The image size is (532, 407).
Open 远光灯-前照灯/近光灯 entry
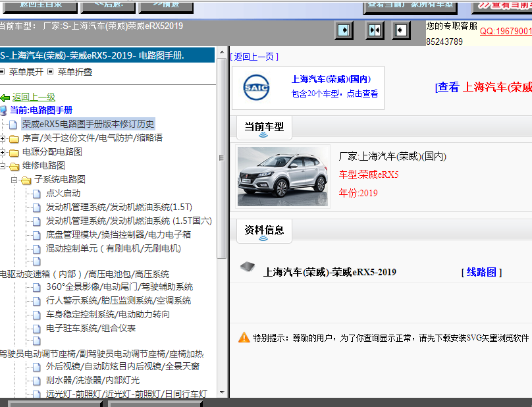[x=126, y=394]
